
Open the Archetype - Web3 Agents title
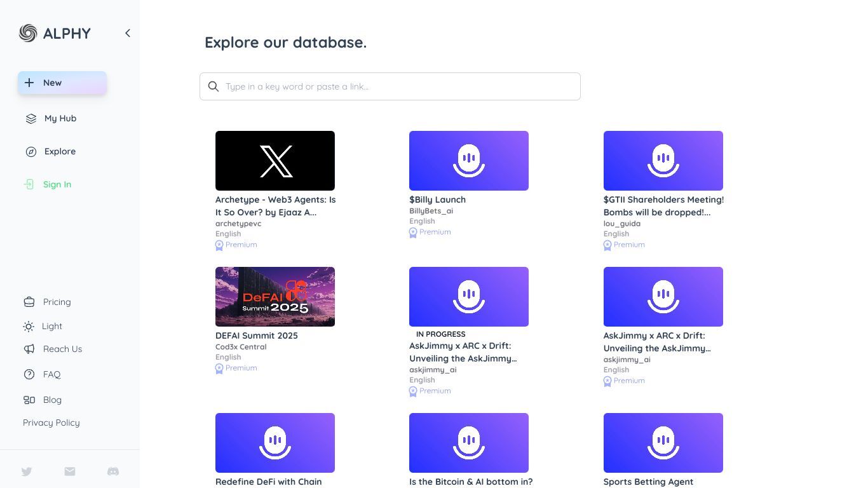[276, 206]
